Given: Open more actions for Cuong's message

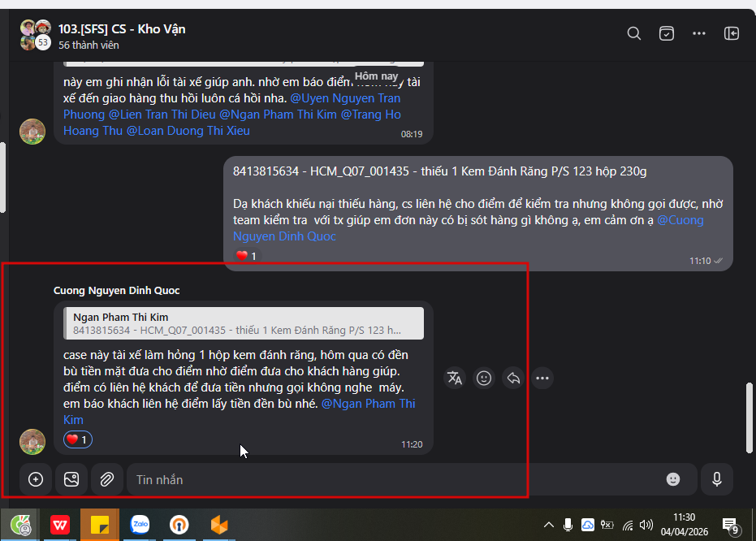Looking at the screenshot, I should [x=542, y=378].
